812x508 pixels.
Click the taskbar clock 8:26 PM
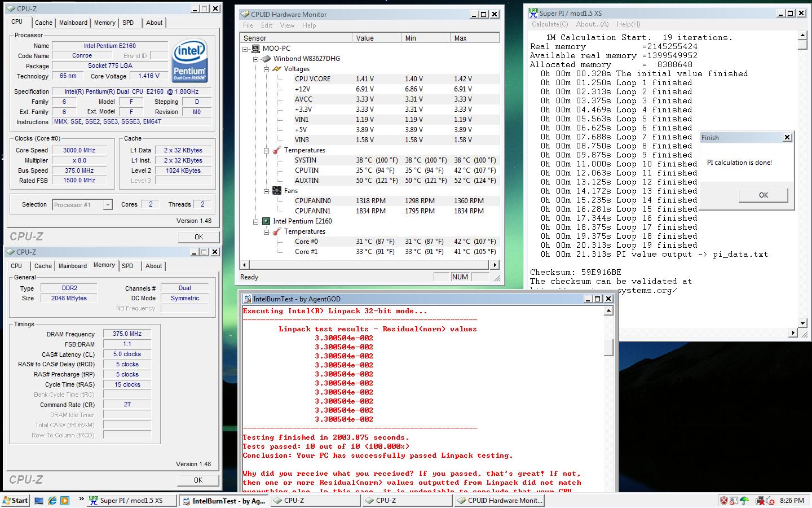(792, 501)
